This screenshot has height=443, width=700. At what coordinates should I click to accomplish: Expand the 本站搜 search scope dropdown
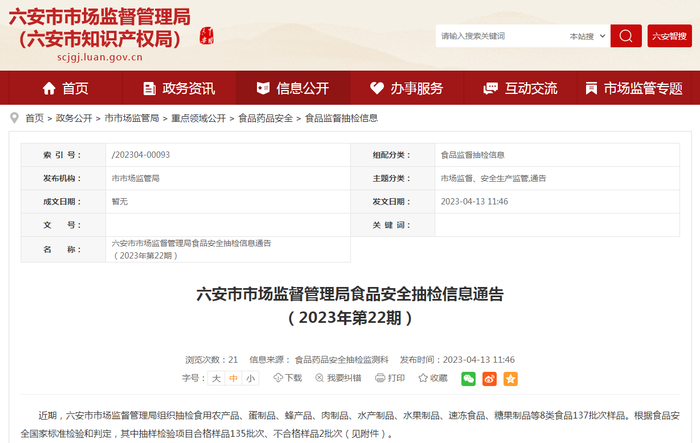point(587,36)
